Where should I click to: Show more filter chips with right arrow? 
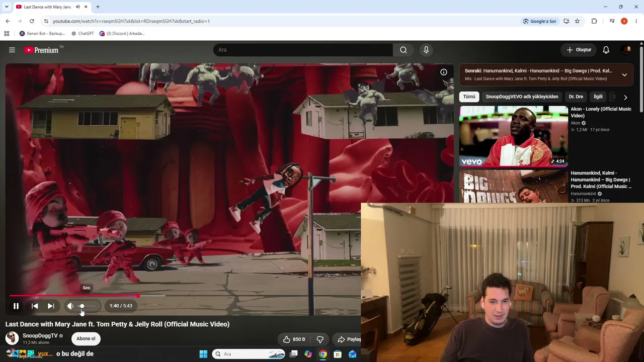[x=625, y=97]
